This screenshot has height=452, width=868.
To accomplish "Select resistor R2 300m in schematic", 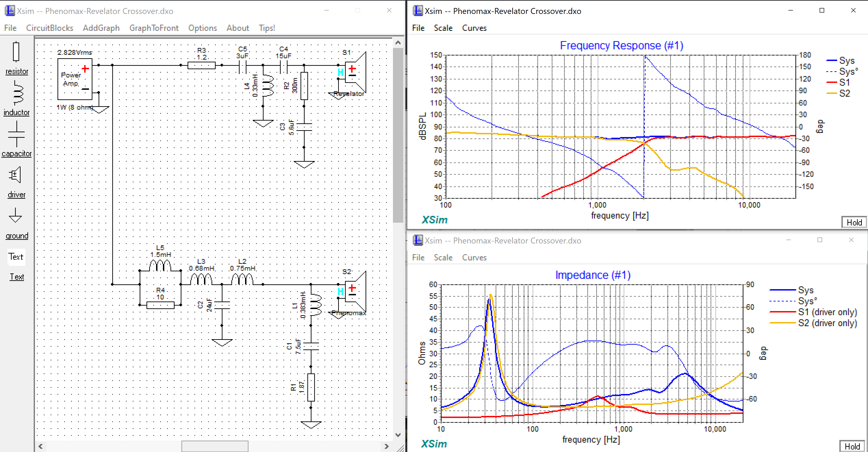I will pos(304,86).
